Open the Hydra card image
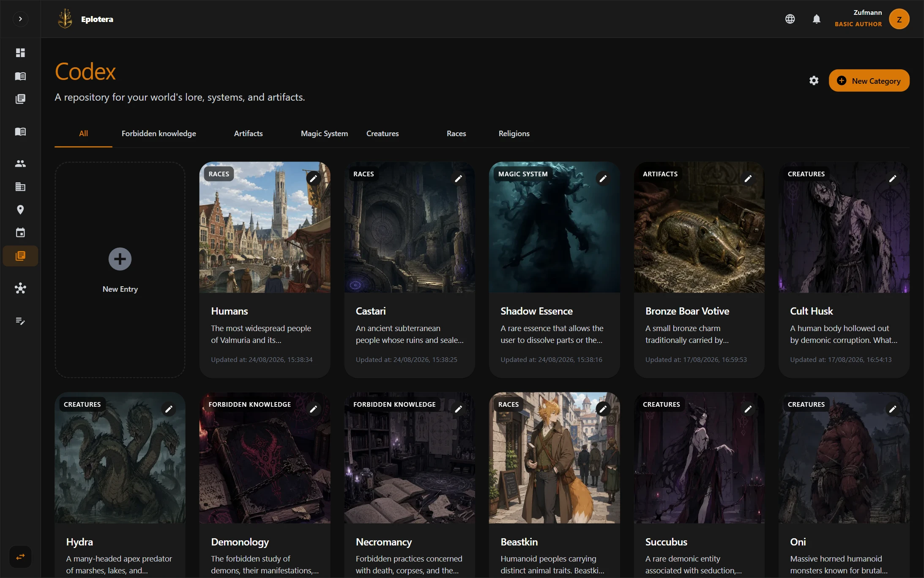This screenshot has height=578, width=924. (120, 458)
